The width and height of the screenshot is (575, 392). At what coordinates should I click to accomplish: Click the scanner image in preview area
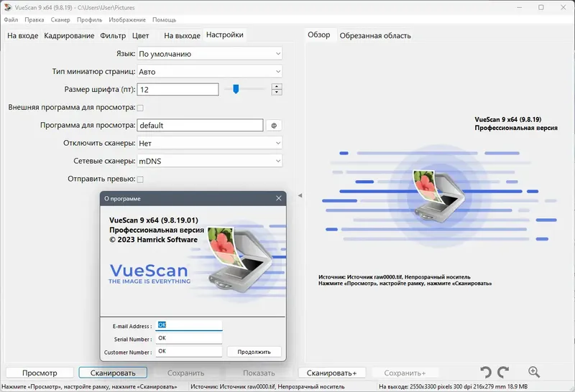coord(438,196)
